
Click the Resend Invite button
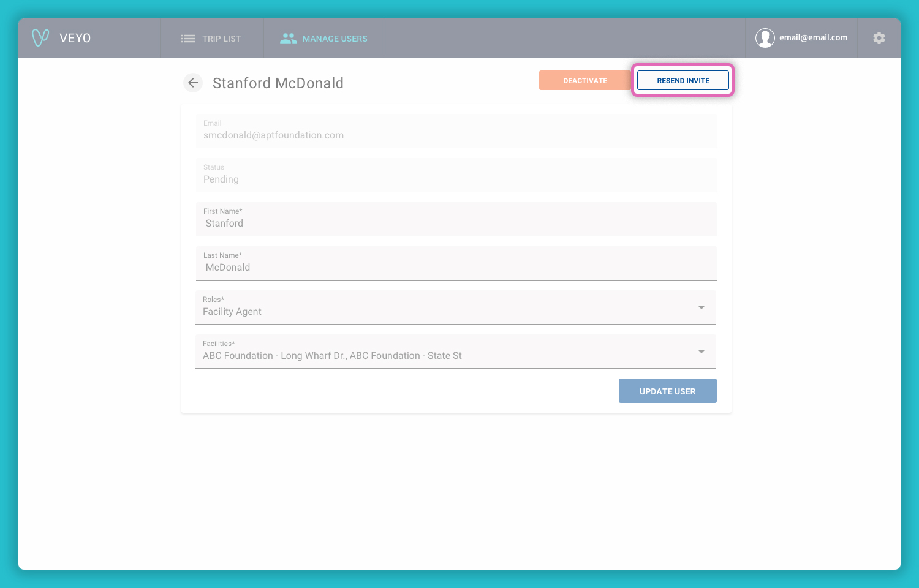click(x=683, y=80)
